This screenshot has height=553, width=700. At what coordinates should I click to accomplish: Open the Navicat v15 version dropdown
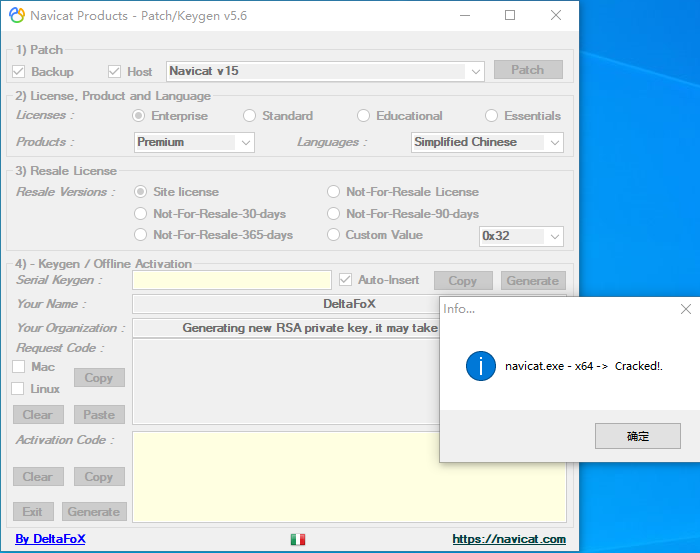point(325,71)
